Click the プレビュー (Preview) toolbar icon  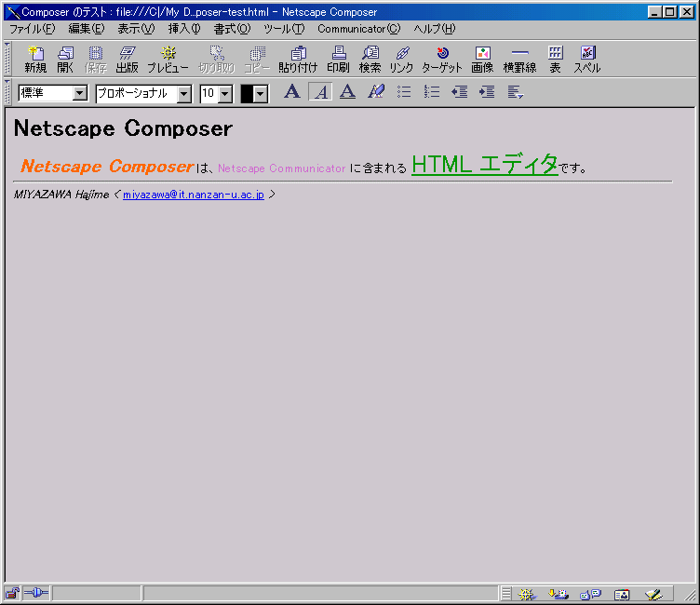[168, 59]
